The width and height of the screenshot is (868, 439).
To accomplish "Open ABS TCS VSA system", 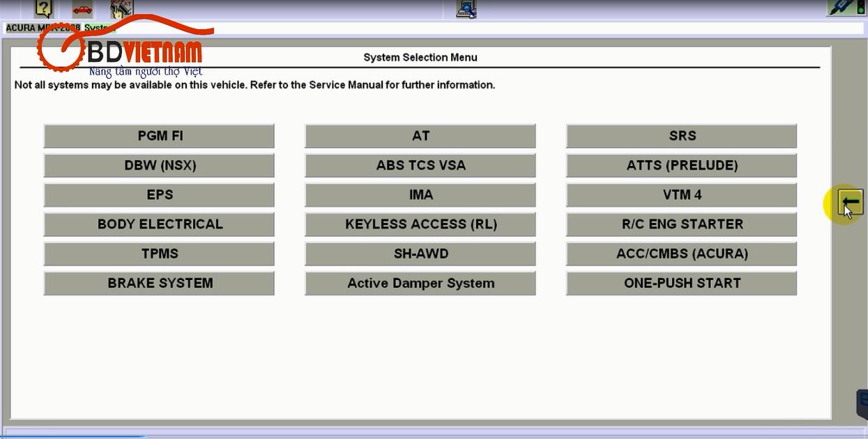I will point(420,165).
